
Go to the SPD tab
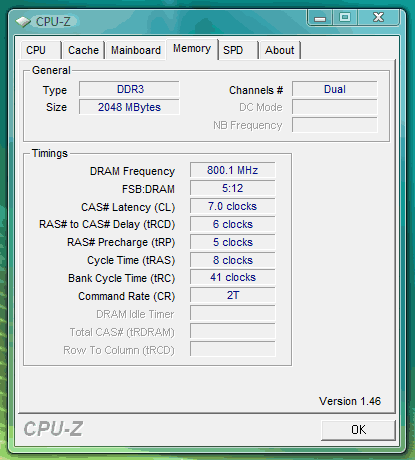point(238,50)
